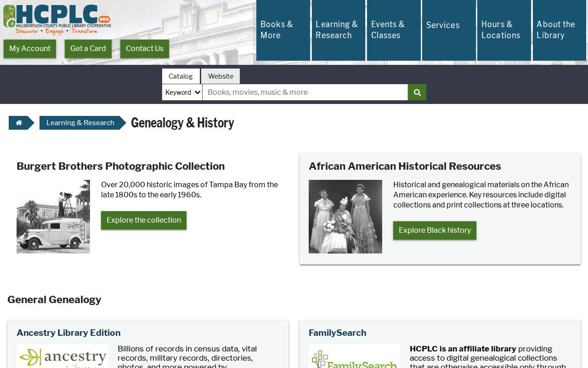Open the Hours & Locations menu
Screen dimensions: 588x368
pos(504,30)
